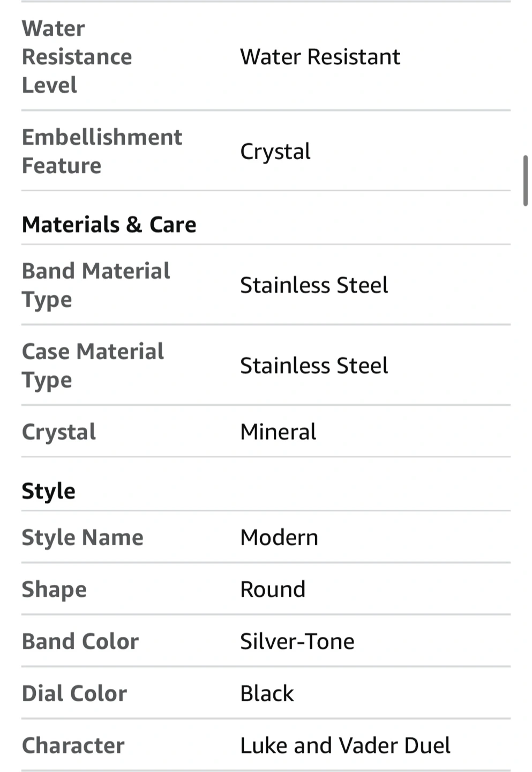Select the Water Resistance Level label
532x772 pixels.
77,57
